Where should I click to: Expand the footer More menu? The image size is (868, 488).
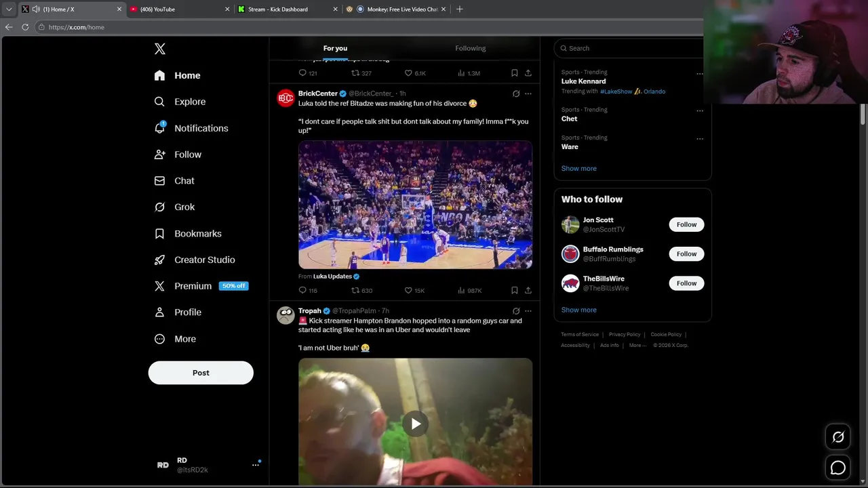(x=637, y=346)
